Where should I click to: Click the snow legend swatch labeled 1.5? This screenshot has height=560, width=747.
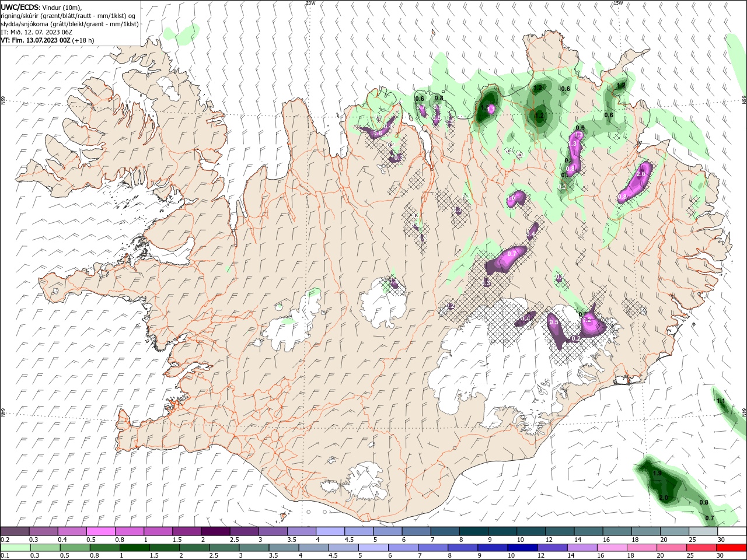(186, 531)
